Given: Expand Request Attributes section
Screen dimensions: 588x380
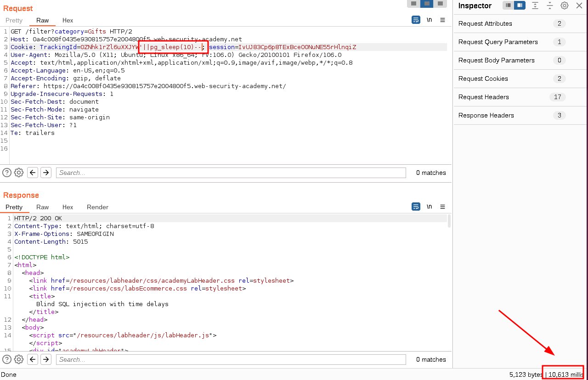Looking at the screenshot, I should coord(521,23).
